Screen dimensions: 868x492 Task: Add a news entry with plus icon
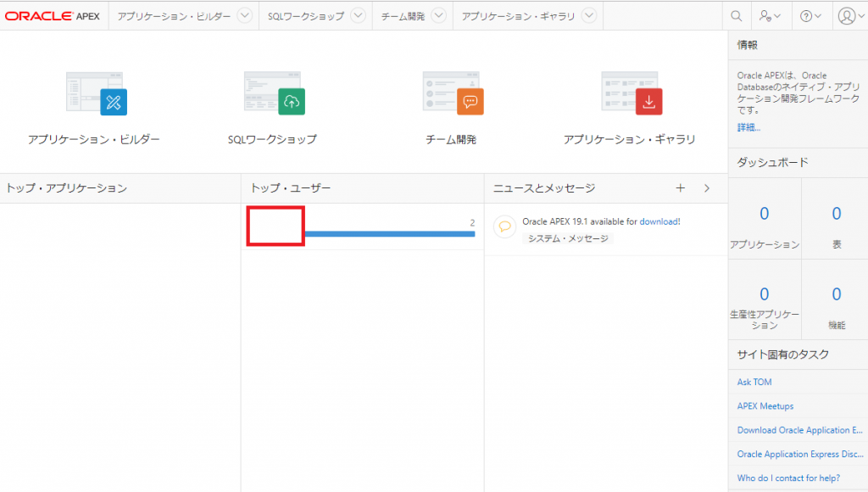tap(681, 188)
